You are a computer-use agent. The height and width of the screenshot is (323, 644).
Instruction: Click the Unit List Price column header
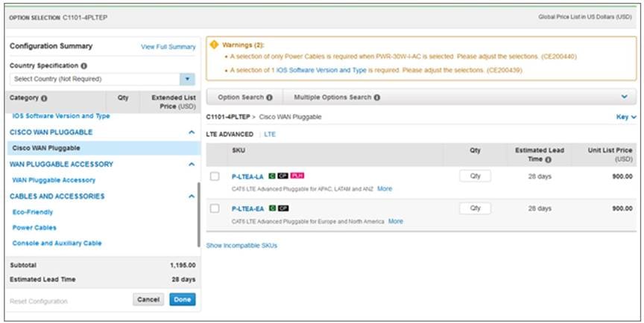coord(610,155)
